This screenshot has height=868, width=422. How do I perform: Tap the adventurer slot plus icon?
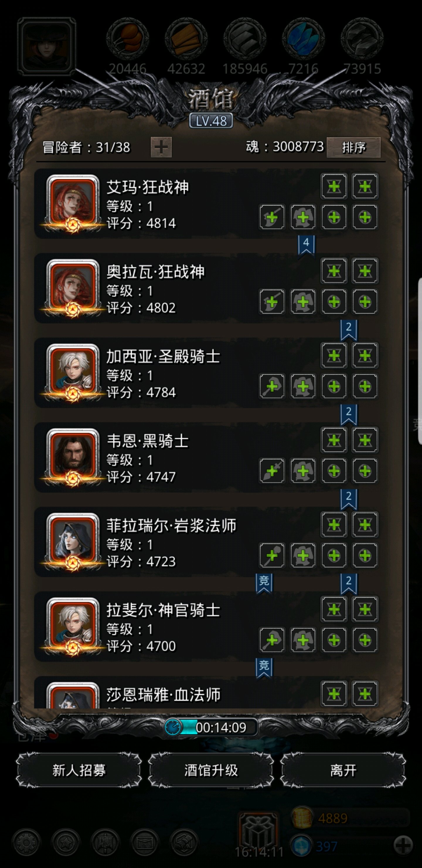161,147
